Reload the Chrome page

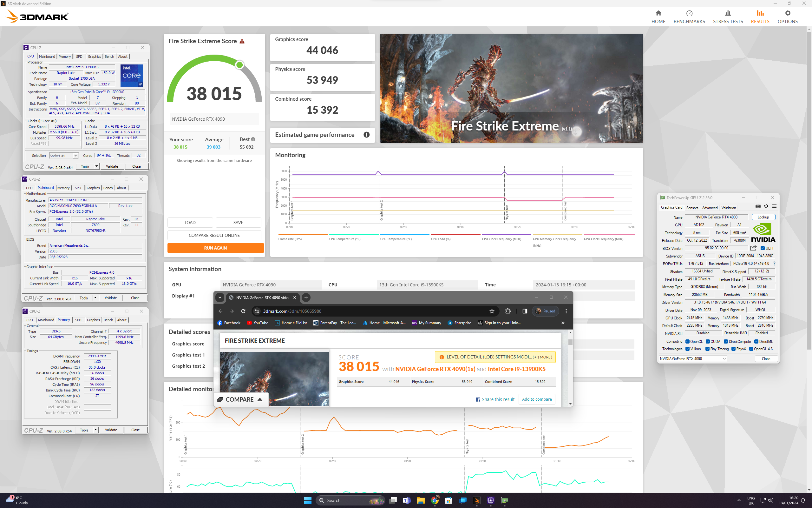pyautogui.click(x=243, y=311)
